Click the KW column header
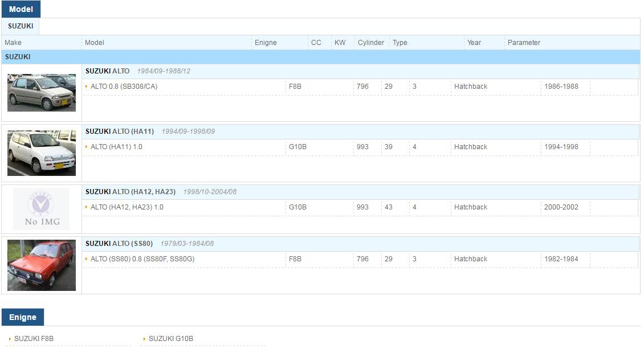Image resolution: width=644 pixels, height=349 pixels. pyautogui.click(x=340, y=43)
